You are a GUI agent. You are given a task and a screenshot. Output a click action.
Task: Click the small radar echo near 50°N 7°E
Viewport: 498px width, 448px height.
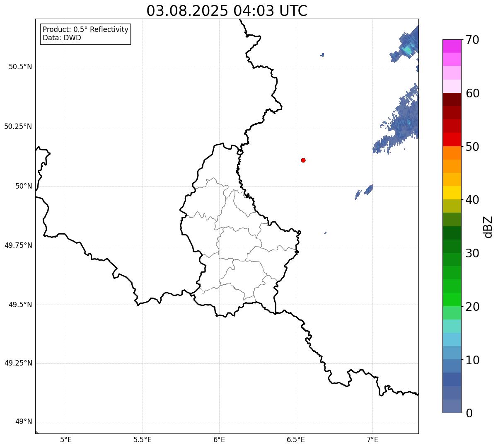pyautogui.click(x=368, y=189)
